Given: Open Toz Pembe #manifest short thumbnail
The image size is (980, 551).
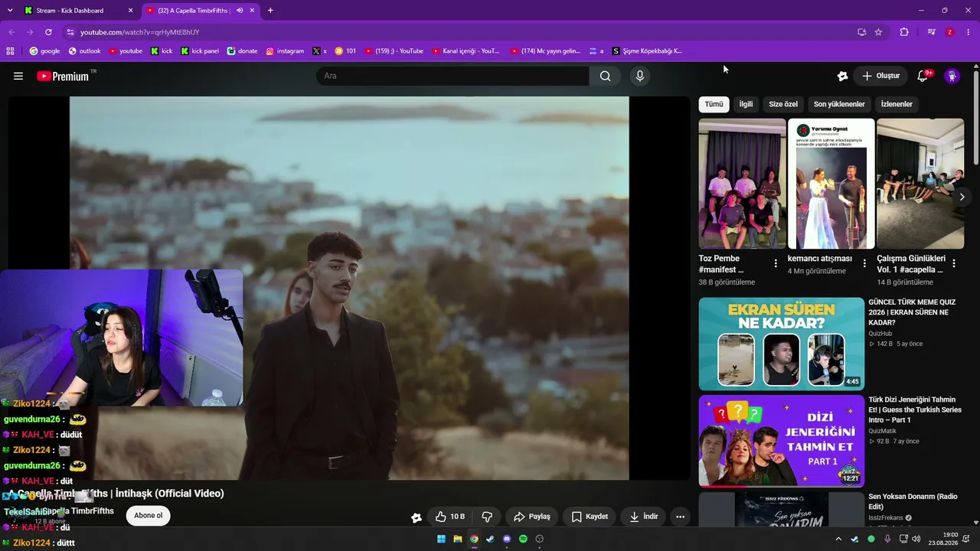Looking at the screenshot, I should point(742,183).
